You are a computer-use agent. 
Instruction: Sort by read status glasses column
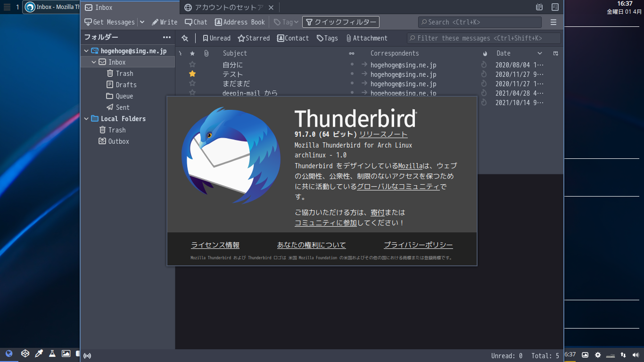coord(352,53)
